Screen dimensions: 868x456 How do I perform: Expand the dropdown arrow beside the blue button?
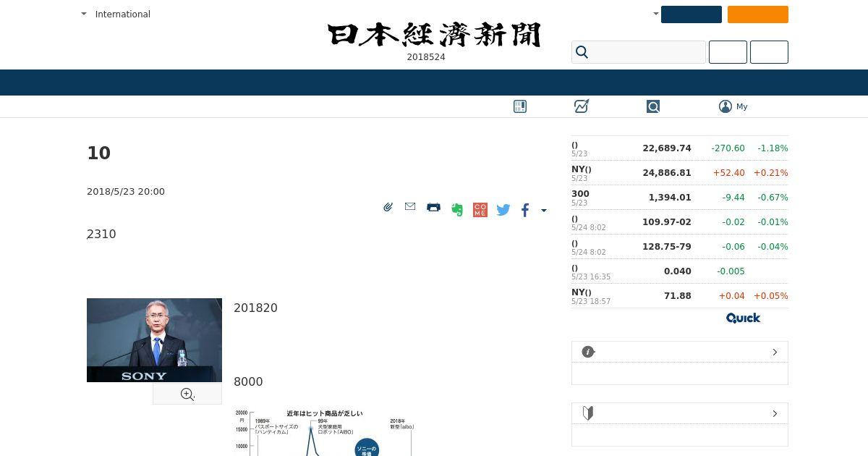[x=655, y=14]
